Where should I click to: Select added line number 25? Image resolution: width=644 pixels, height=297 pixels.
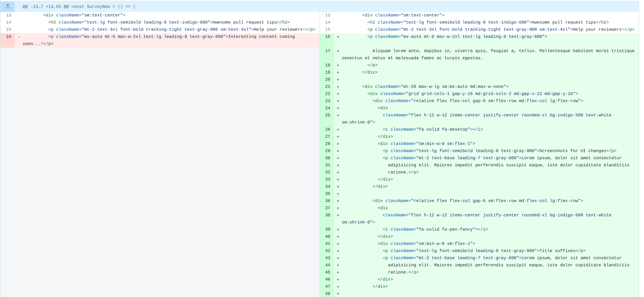(328, 115)
